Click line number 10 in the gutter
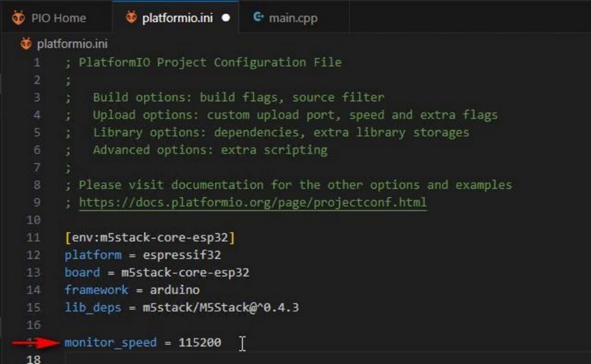The image size is (591, 364). 33,220
